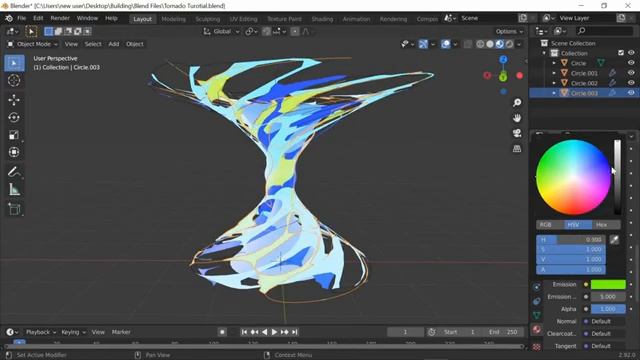Image resolution: width=640 pixels, height=360 pixels.
Task: Select the Add Cube tool
Action: pyautogui.click(x=14, y=209)
